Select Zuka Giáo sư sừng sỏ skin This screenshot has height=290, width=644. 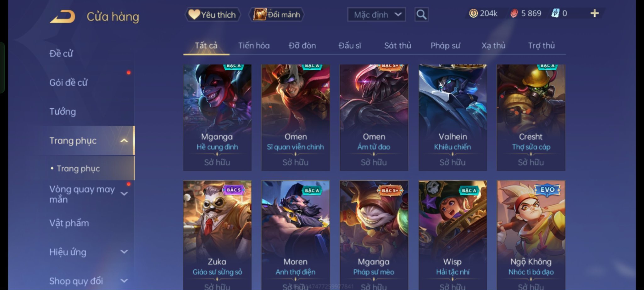pos(217,235)
